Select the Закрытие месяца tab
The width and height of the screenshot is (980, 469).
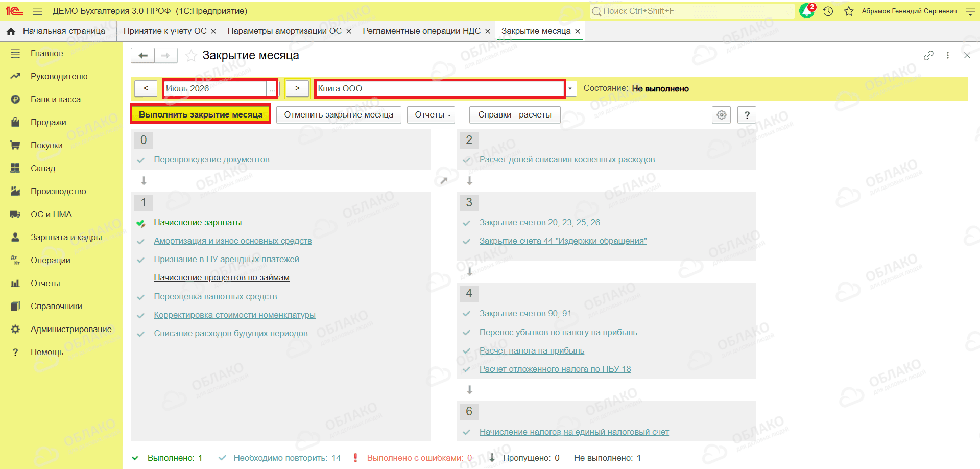tap(536, 31)
